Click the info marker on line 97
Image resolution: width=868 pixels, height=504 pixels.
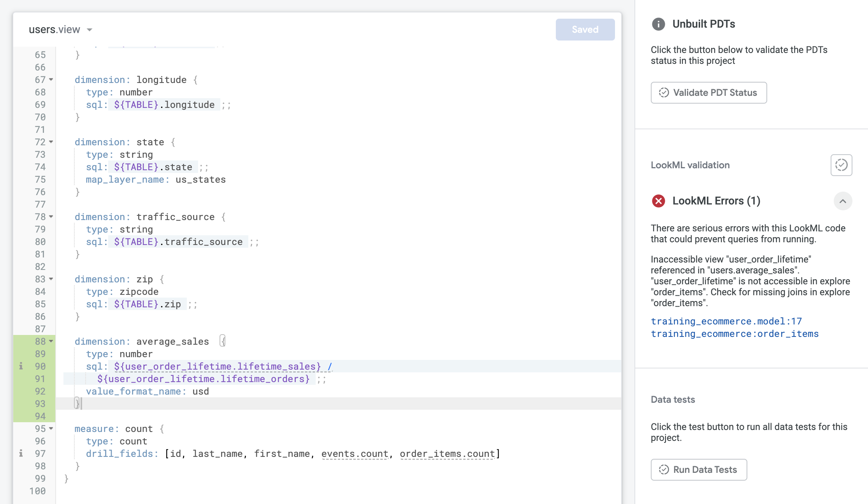tap(21, 453)
